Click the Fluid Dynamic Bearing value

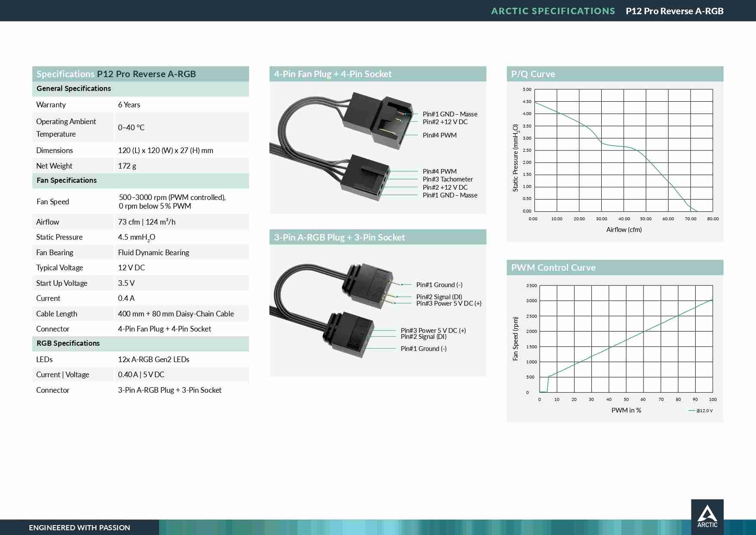pyautogui.click(x=153, y=253)
